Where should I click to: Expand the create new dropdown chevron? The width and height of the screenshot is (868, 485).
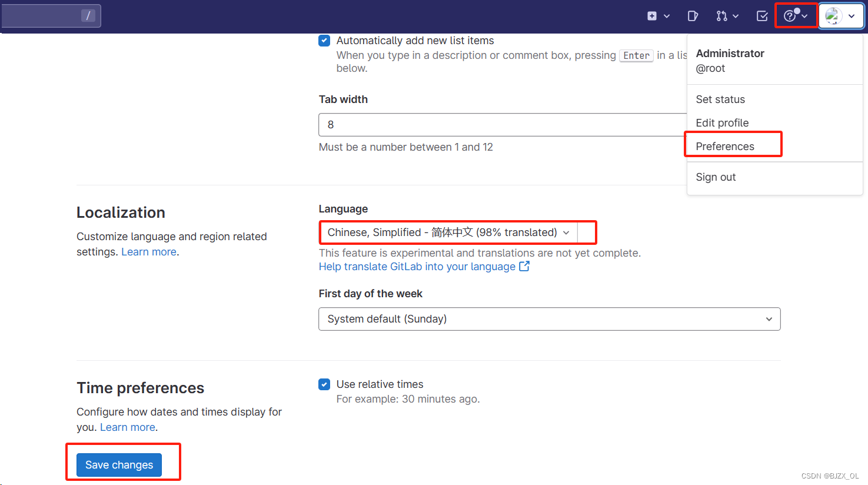point(667,16)
